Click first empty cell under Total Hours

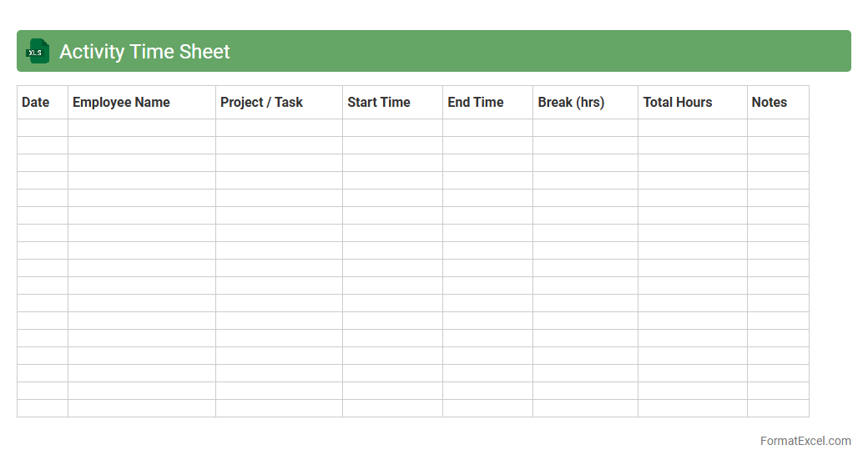point(693,128)
